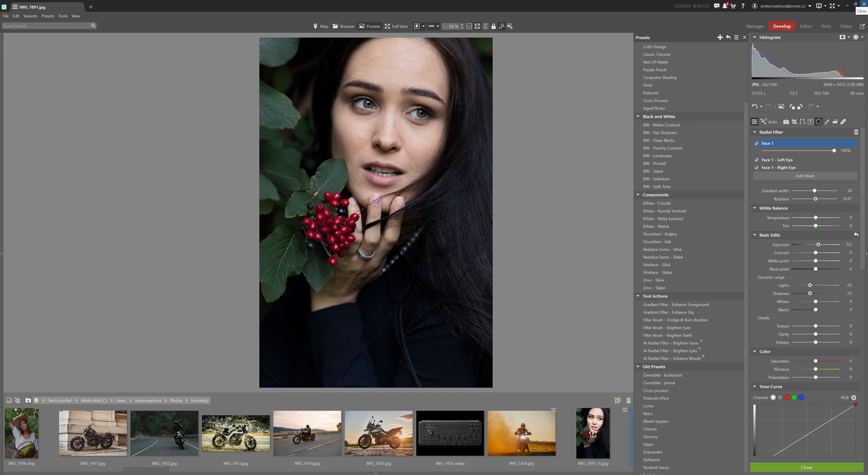Show the adjustments sliders panel icon
The height and width of the screenshot is (475, 868).
click(x=754, y=121)
